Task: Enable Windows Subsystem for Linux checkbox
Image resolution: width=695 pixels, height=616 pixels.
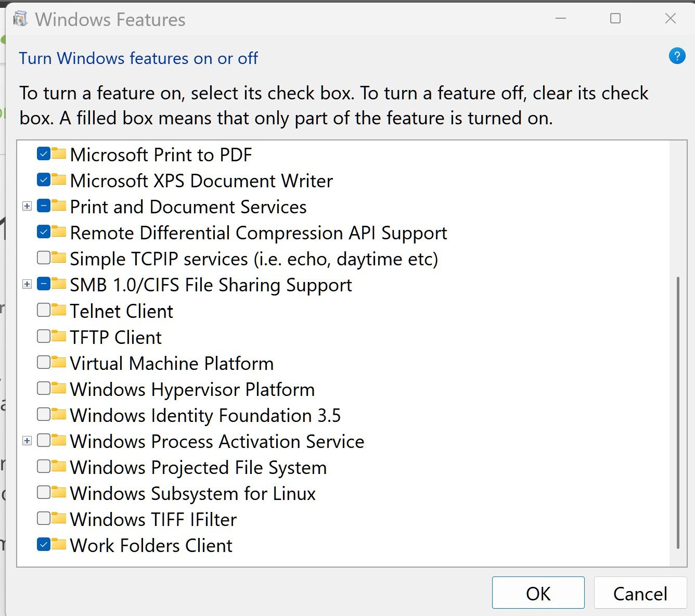Action: tap(44, 492)
